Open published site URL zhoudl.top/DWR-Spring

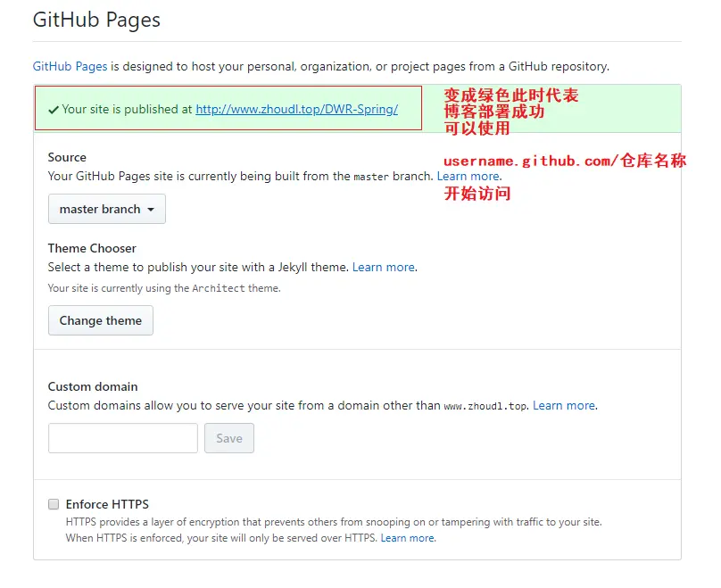296,110
